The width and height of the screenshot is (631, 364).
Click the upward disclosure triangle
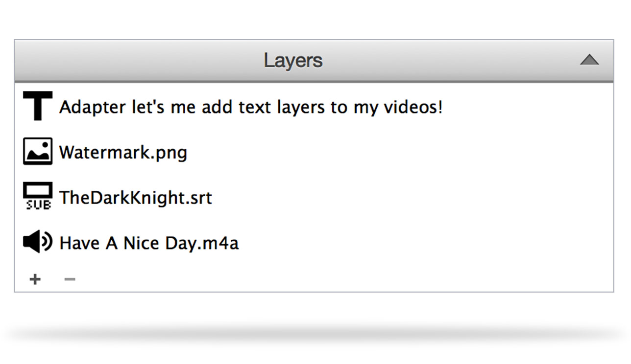click(590, 60)
